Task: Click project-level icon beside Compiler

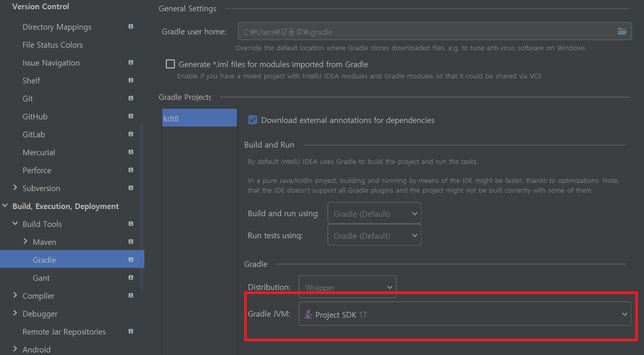Action: pos(131,296)
